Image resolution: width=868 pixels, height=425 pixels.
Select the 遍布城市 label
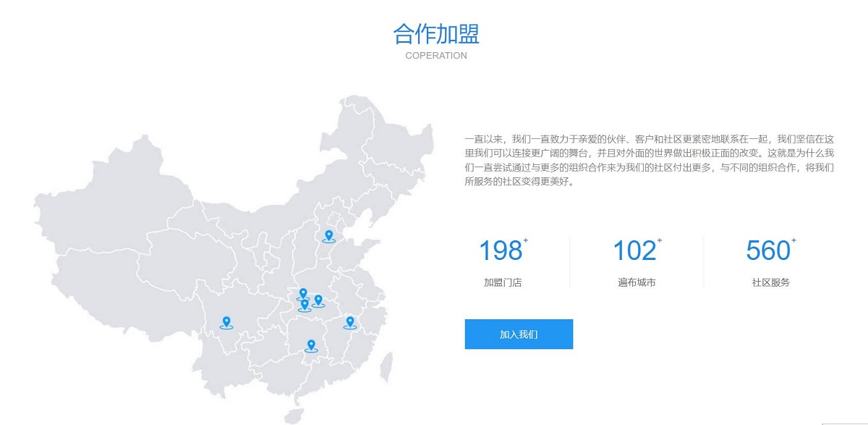click(637, 283)
